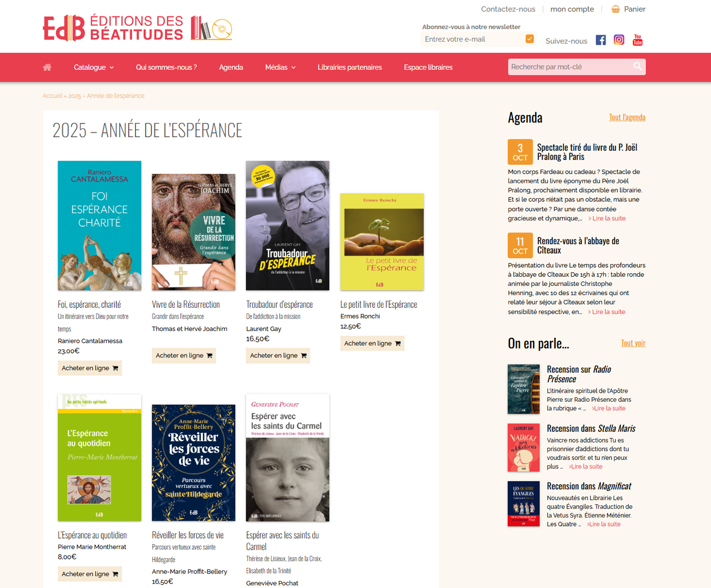Submit newsletter with orange check button
This screenshot has height=588, width=711.
point(530,39)
